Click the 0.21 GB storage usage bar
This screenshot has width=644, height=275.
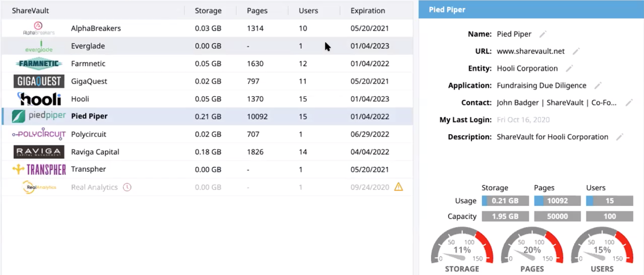click(x=505, y=201)
